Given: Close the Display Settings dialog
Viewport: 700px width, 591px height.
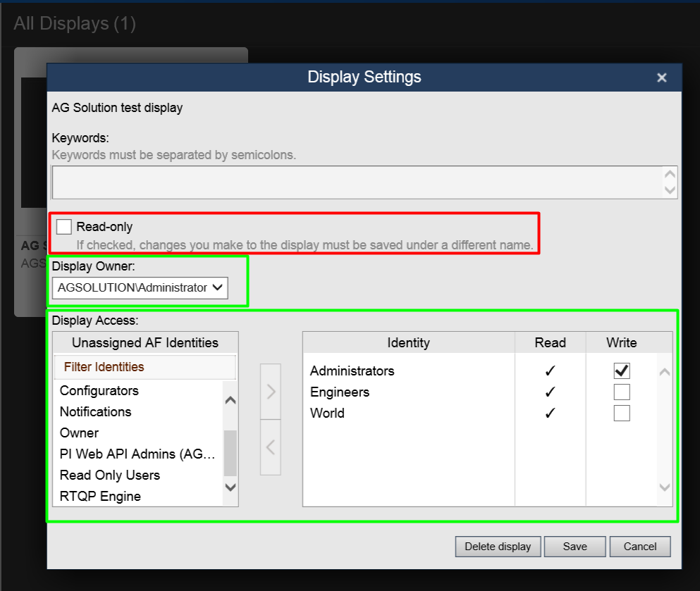Looking at the screenshot, I should 661,78.
